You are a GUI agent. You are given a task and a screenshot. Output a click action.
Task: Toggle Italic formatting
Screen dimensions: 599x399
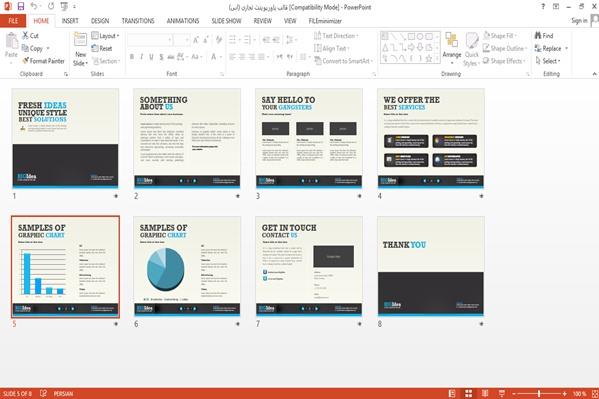pyautogui.click(x=141, y=57)
